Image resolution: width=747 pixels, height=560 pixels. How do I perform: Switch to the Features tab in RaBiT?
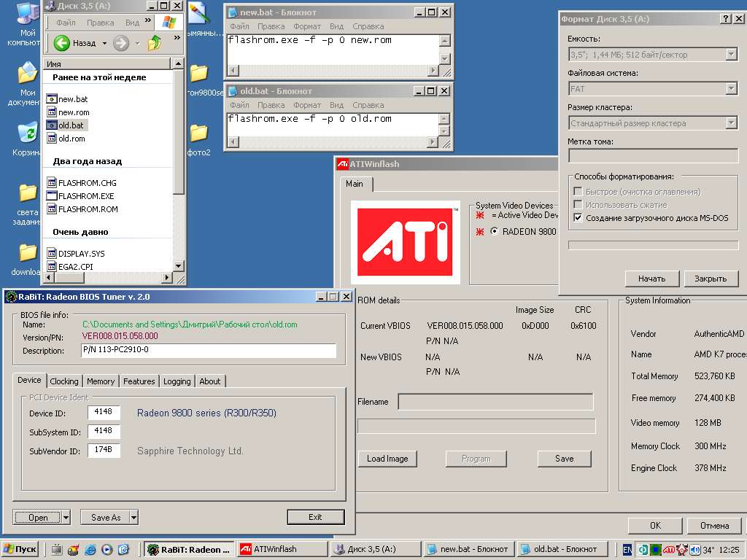pyautogui.click(x=139, y=381)
